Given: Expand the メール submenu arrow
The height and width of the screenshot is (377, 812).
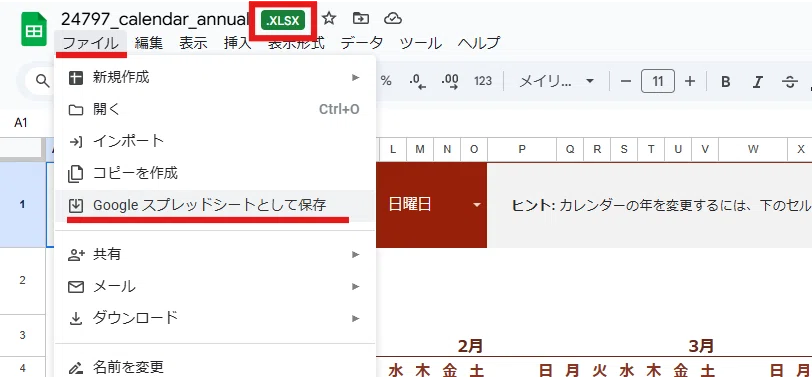Looking at the screenshot, I should click(x=355, y=286).
